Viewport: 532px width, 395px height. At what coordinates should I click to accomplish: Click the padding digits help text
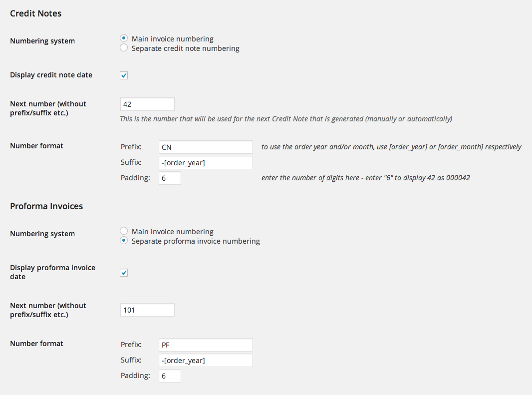[365, 178]
